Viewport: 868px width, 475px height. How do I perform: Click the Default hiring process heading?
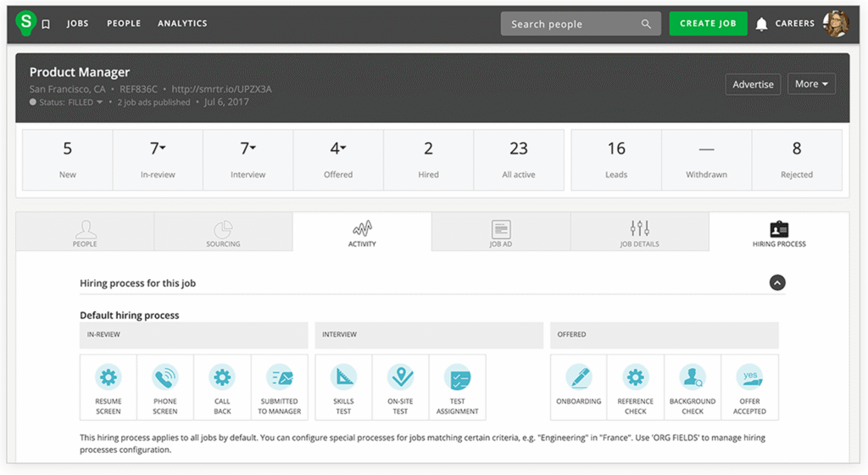[130, 315]
